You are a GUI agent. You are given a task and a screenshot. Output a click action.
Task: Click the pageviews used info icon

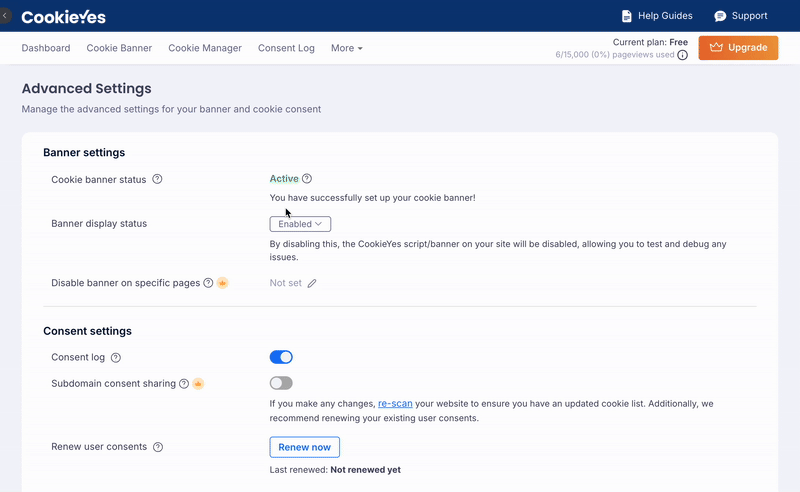(682, 55)
